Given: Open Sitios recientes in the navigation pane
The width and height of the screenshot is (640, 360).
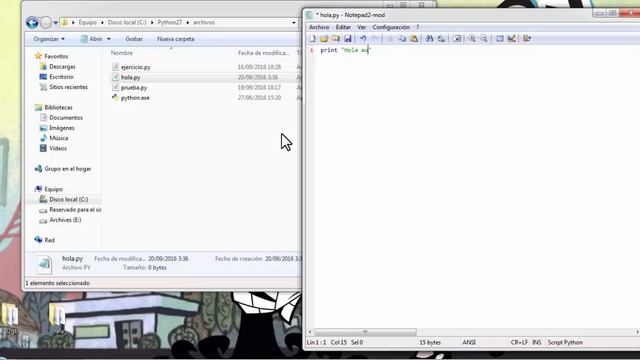Looking at the screenshot, I should click(x=68, y=87).
